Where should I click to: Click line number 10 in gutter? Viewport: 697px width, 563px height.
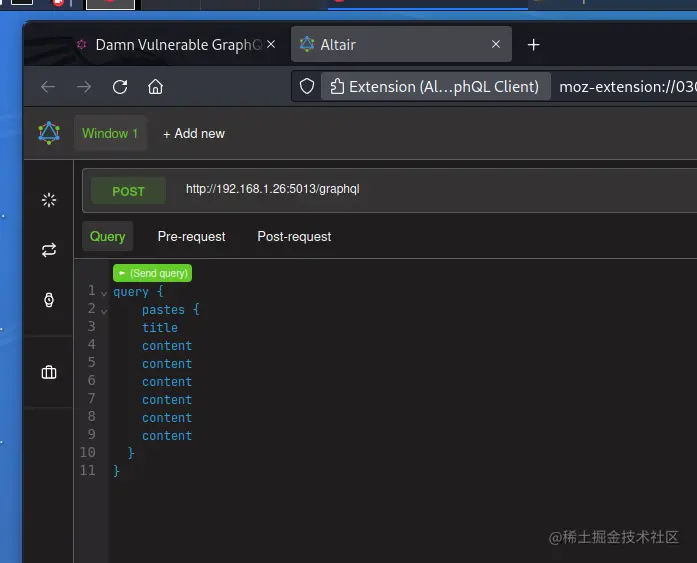[x=88, y=452]
